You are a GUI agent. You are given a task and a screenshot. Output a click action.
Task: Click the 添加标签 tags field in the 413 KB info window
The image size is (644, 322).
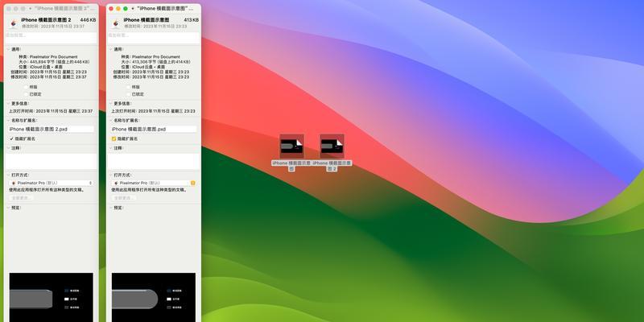154,38
